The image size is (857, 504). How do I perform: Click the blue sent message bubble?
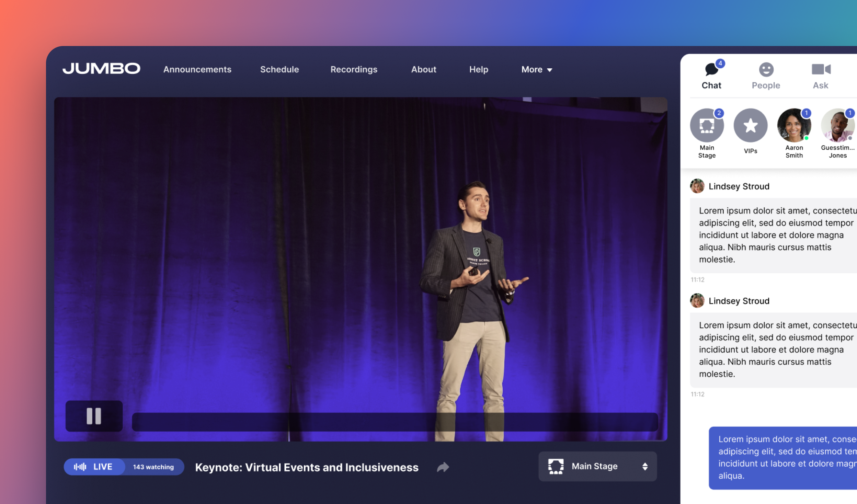coord(783,458)
